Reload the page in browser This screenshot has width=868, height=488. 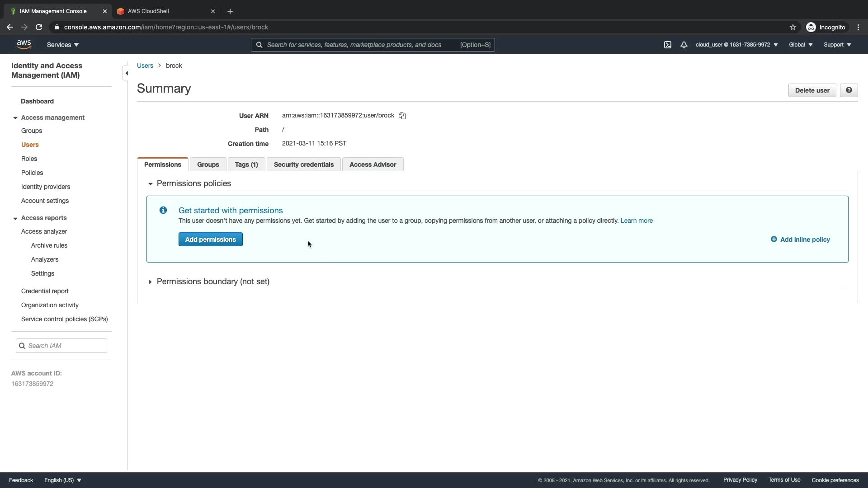(x=39, y=27)
